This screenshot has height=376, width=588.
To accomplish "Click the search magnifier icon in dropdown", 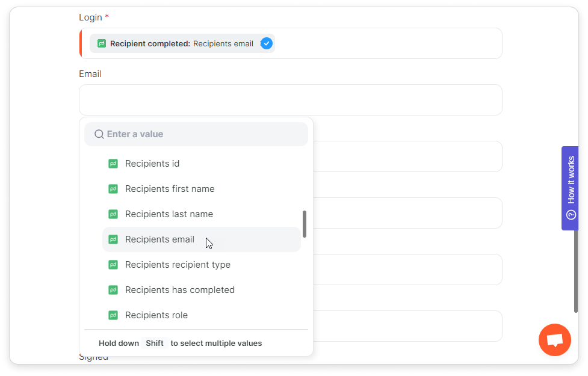I will [x=99, y=134].
